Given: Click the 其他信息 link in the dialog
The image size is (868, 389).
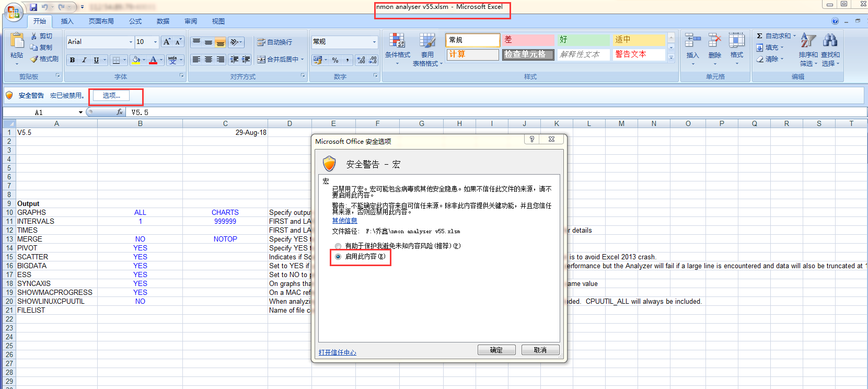Looking at the screenshot, I should (345, 221).
